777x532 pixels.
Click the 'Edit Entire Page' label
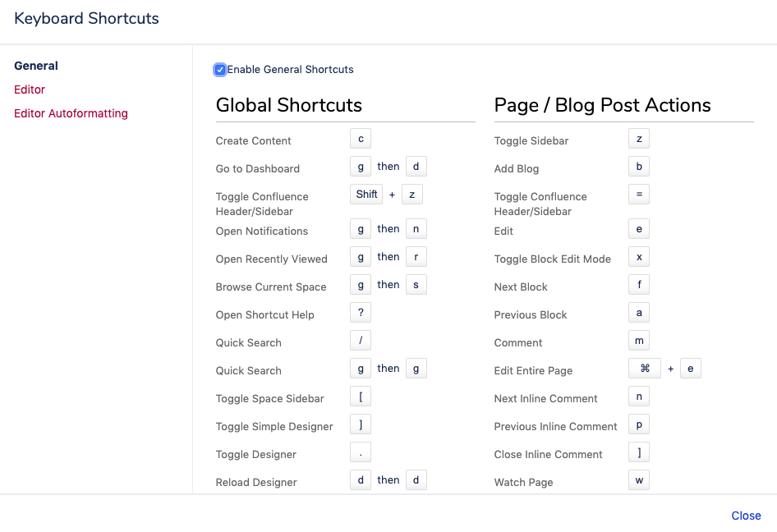(x=533, y=370)
